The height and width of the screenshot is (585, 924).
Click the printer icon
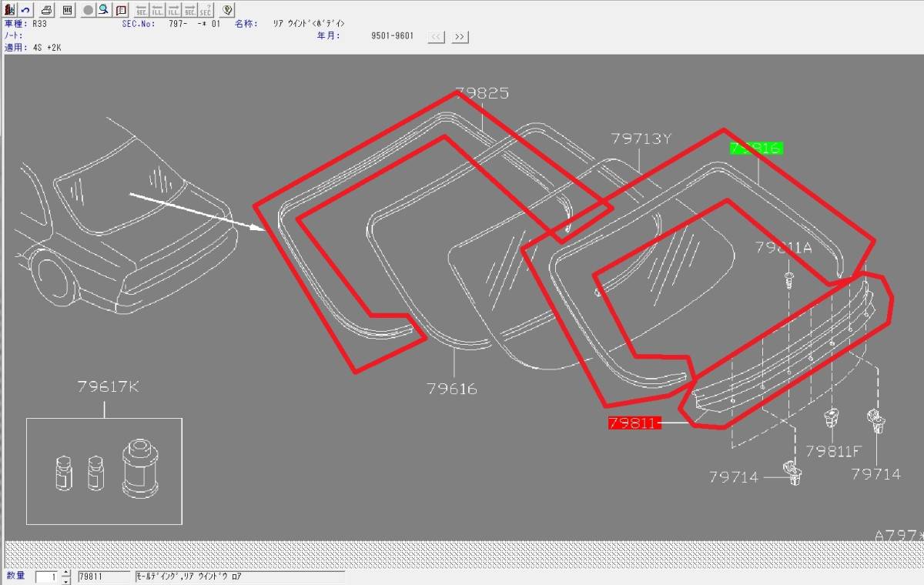click(48, 10)
